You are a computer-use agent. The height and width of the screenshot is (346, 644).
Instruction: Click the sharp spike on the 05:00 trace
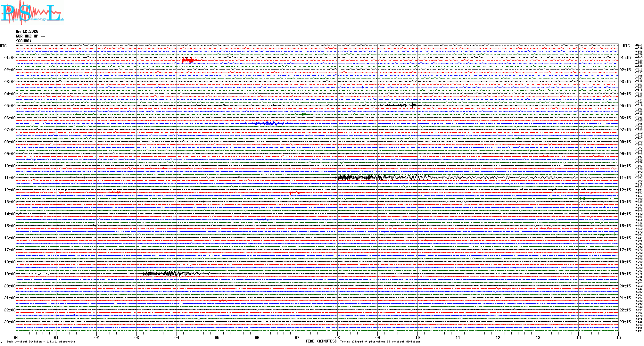coord(412,105)
